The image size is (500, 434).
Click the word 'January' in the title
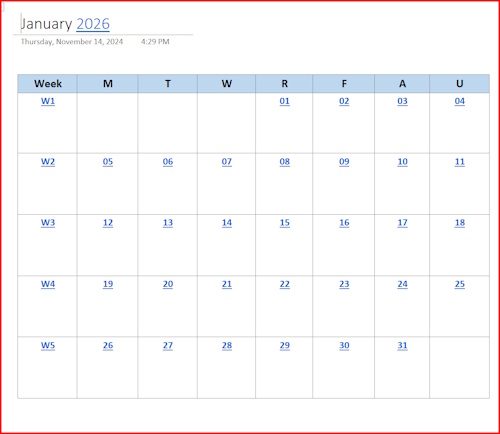(x=47, y=24)
